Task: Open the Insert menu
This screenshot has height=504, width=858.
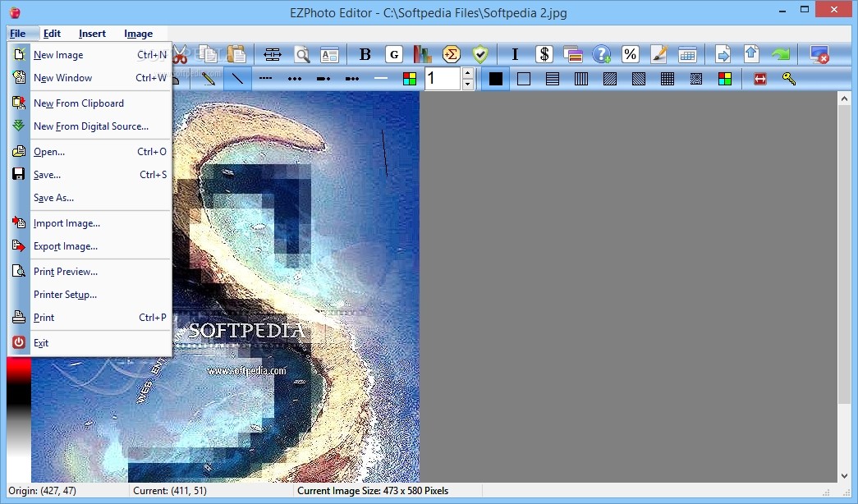Action: [x=92, y=34]
